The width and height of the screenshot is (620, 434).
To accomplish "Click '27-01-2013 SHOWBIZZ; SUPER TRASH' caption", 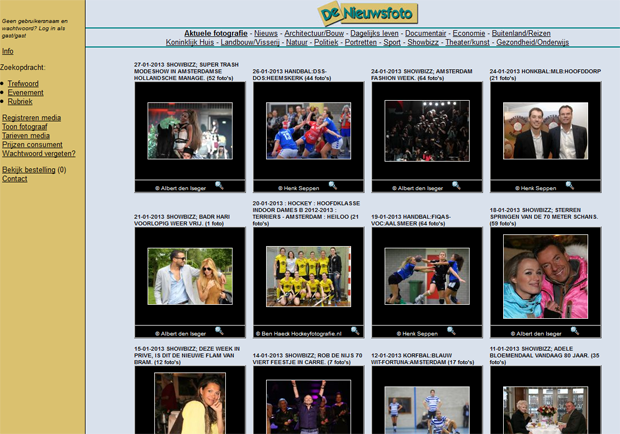I will (x=187, y=72).
